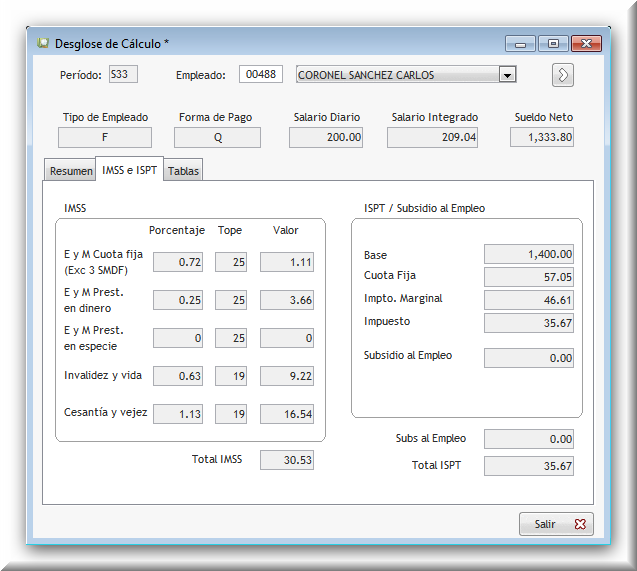
Task: Maximize the Desglose de Cálculo window
Action: 552,43
